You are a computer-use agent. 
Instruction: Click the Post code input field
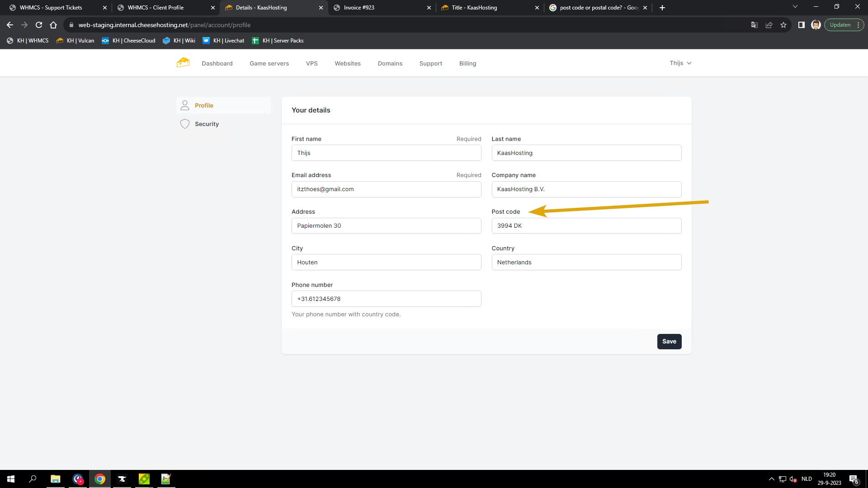[586, 225]
